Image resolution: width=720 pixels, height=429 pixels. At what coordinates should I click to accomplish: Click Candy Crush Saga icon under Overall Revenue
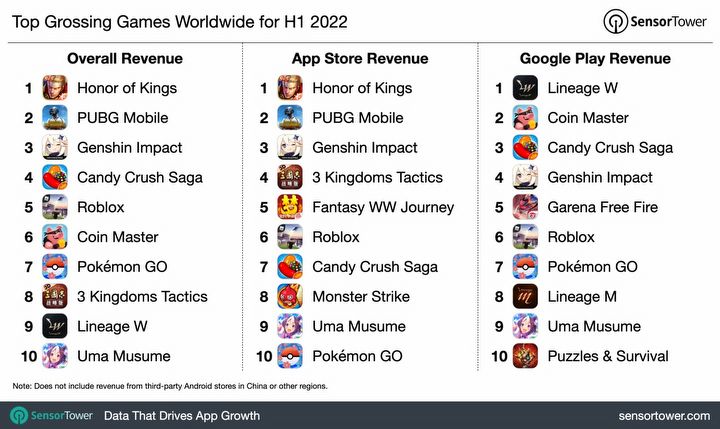tap(55, 178)
